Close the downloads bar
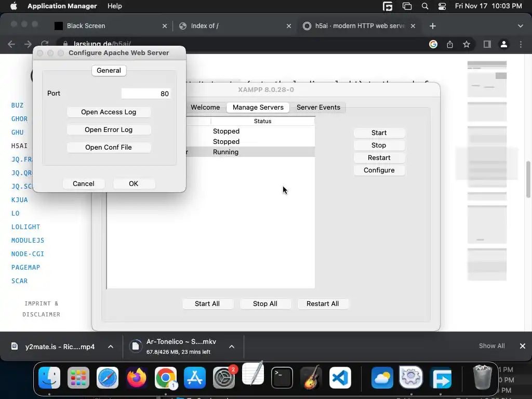The width and height of the screenshot is (532, 399). point(523,346)
